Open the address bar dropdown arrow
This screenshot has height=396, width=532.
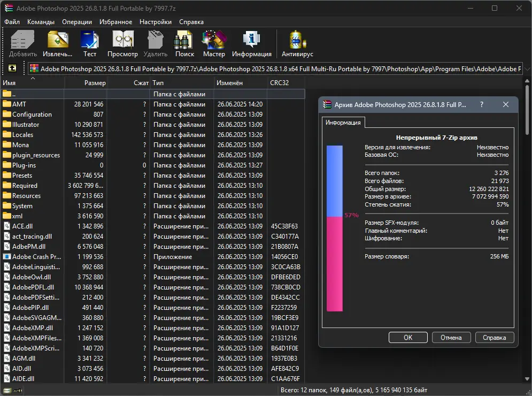pyautogui.click(x=527, y=68)
